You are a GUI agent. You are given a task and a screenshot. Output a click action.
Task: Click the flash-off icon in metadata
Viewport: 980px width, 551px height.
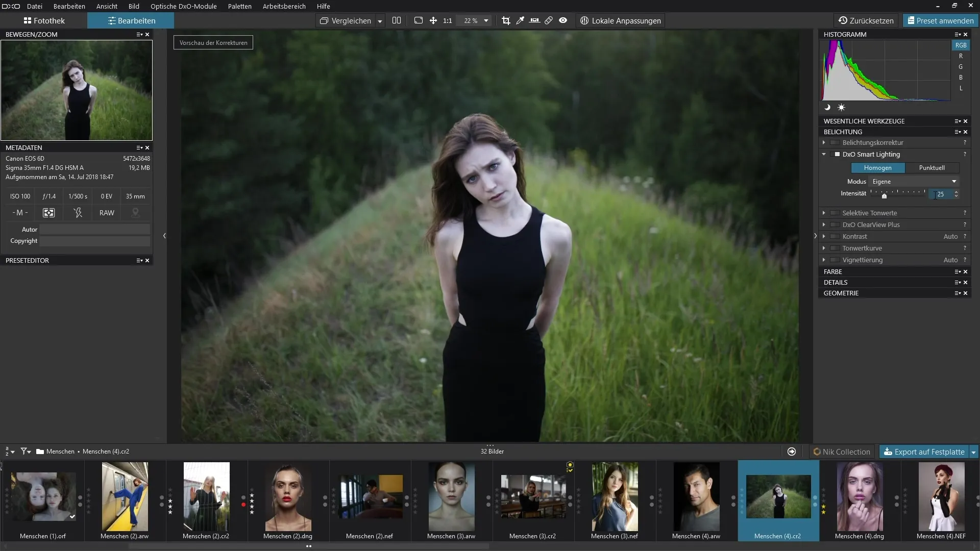[x=78, y=213]
